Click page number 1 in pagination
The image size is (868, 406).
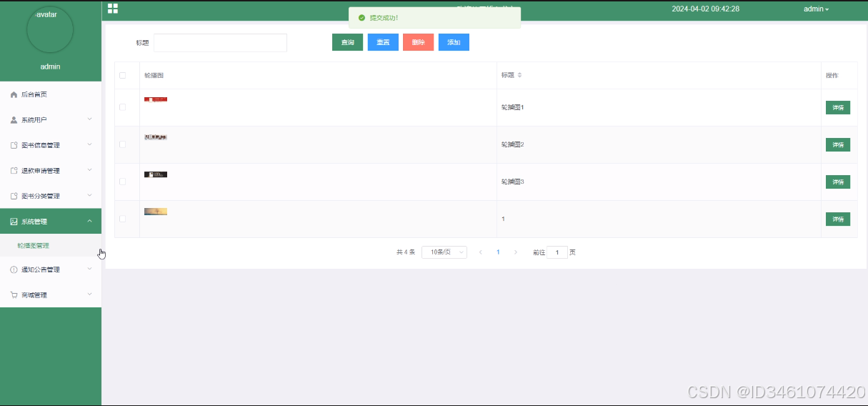498,252
